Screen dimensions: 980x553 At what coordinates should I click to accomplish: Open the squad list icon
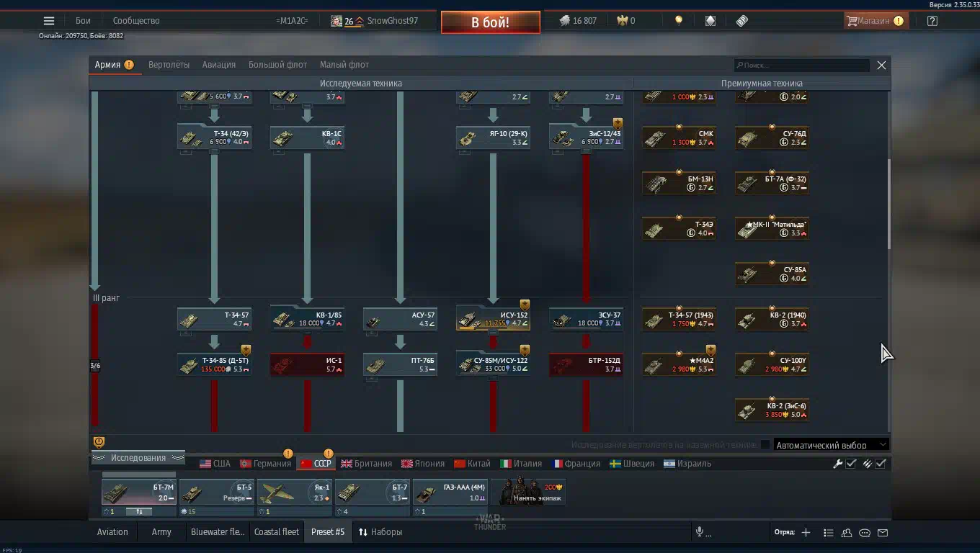(x=829, y=533)
